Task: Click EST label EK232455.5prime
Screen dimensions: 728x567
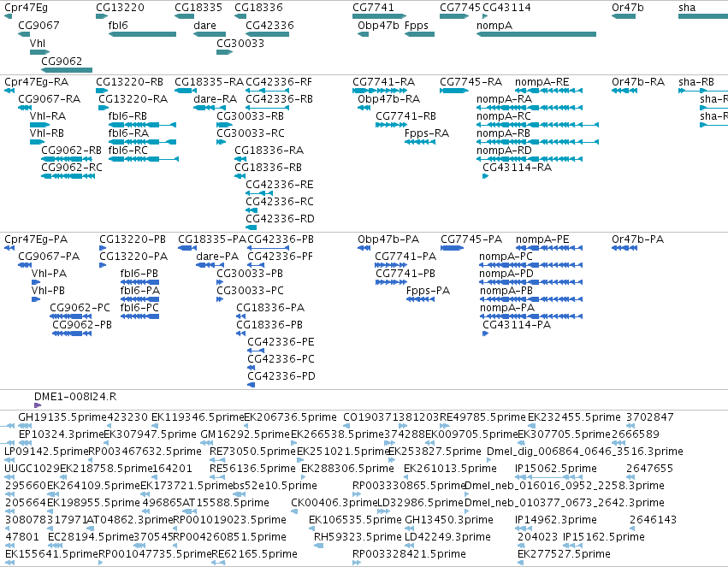Action: [574, 417]
